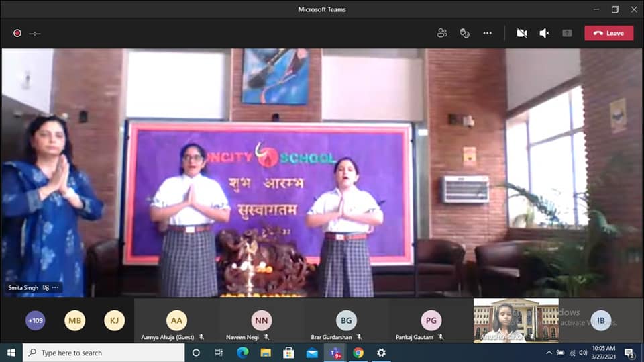Click the muted mic icon for Brar Gurdarshan

point(359,337)
